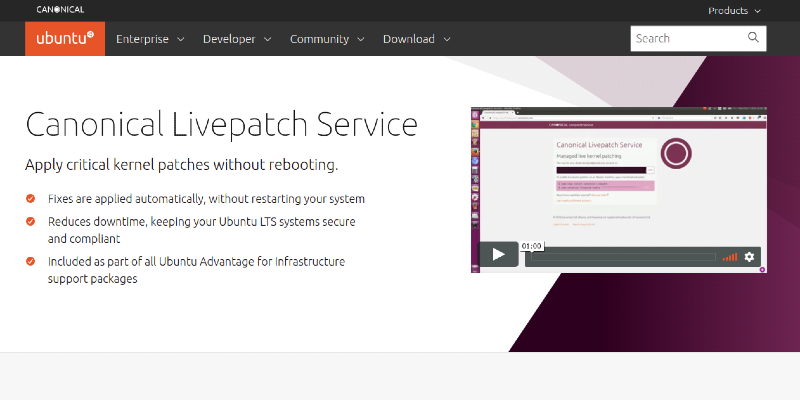Screen dimensions: 800x400
Task: Click the Canonical logo in top bar
Action: 61,10
